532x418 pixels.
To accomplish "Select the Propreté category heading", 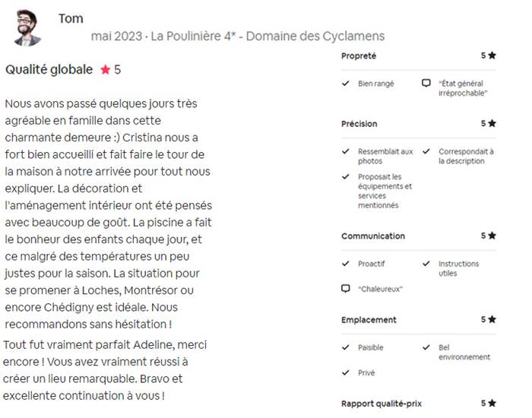I will pyautogui.click(x=359, y=56).
